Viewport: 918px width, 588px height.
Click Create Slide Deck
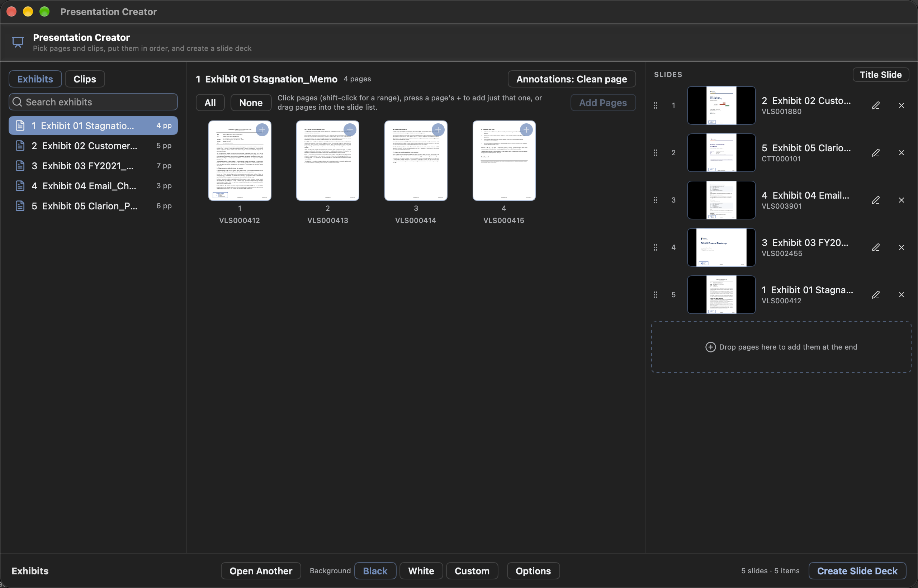pyautogui.click(x=857, y=571)
